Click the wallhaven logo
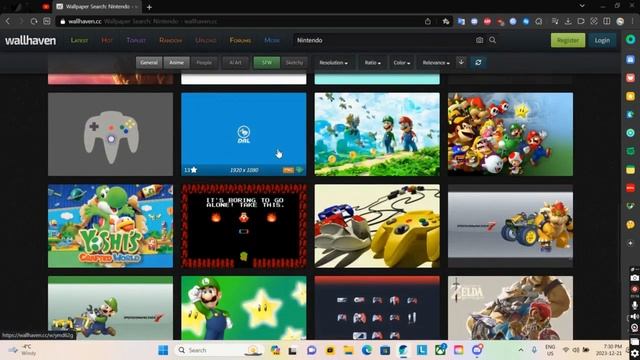The image size is (640, 360). click(31, 40)
